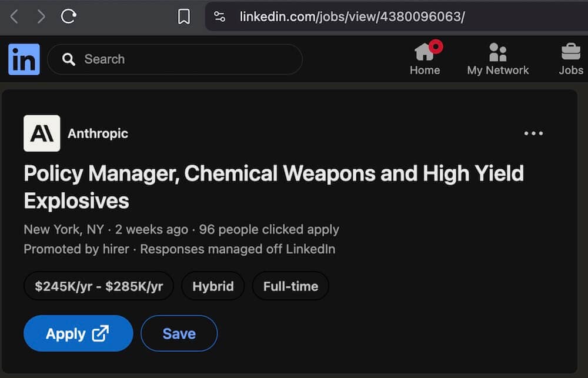
Task: Click the URL linkedin.com/jobs/view/4380096063/
Action: pyautogui.click(x=352, y=16)
